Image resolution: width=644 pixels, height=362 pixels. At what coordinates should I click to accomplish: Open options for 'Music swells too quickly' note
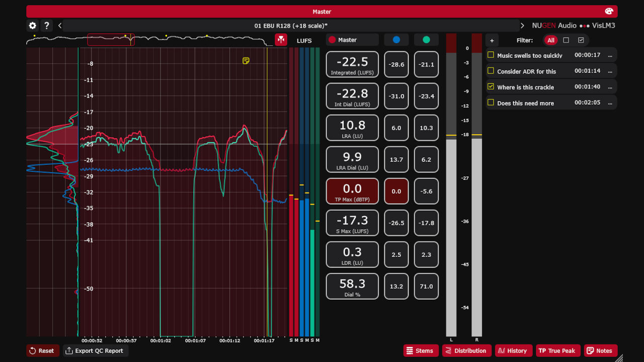point(610,55)
